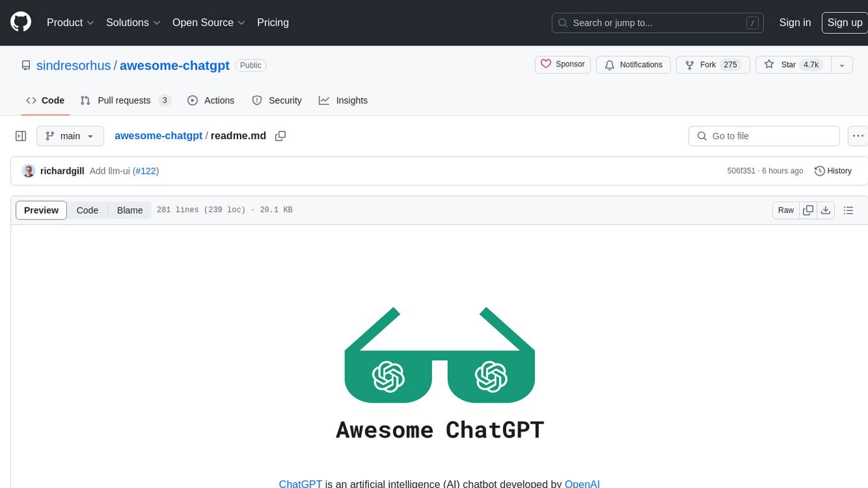Image resolution: width=868 pixels, height=488 pixels.
Task: Download the raw file icon
Action: coord(826,210)
